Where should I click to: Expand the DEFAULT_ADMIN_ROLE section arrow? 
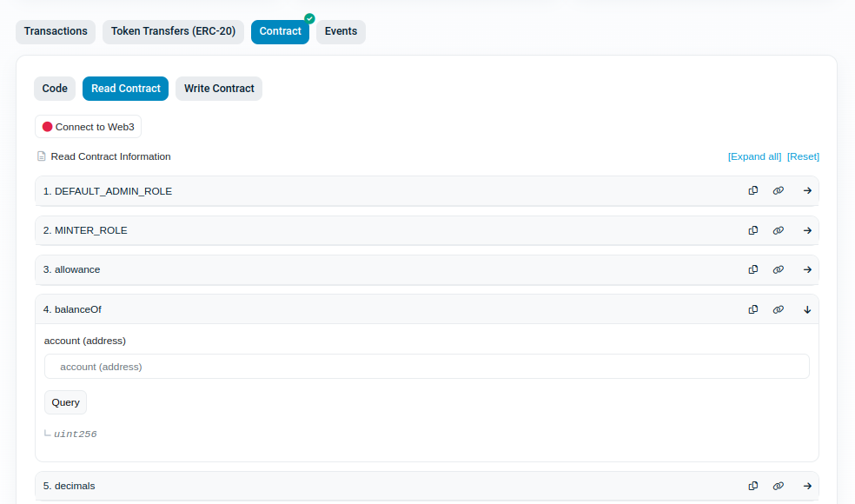[x=807, y=191]
